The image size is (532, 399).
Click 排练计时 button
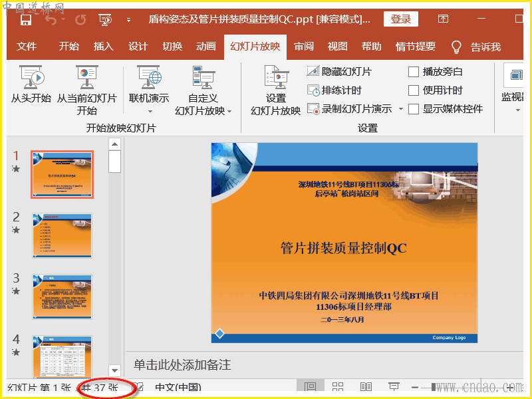point(334,90)
